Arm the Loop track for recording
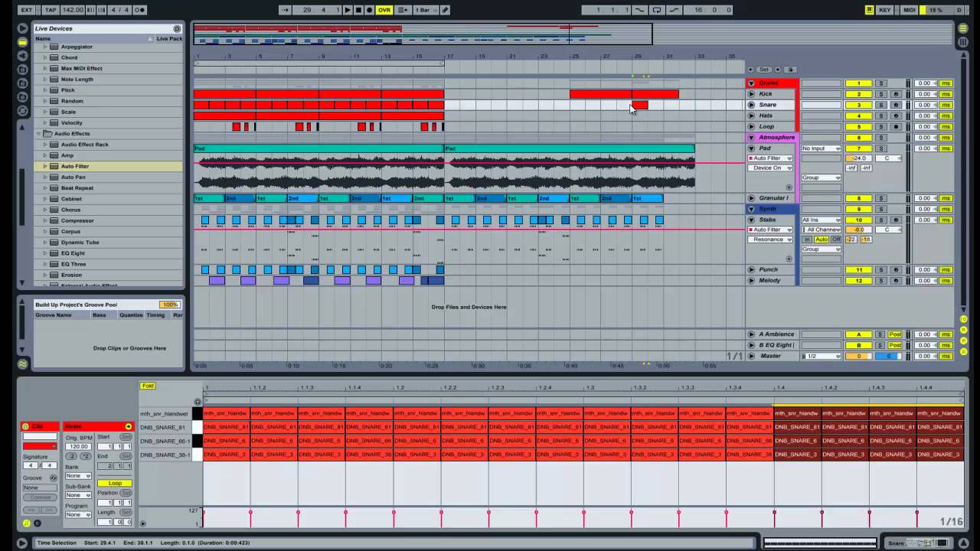The width and height of the screenshot is (980, 551). point(896,126)
